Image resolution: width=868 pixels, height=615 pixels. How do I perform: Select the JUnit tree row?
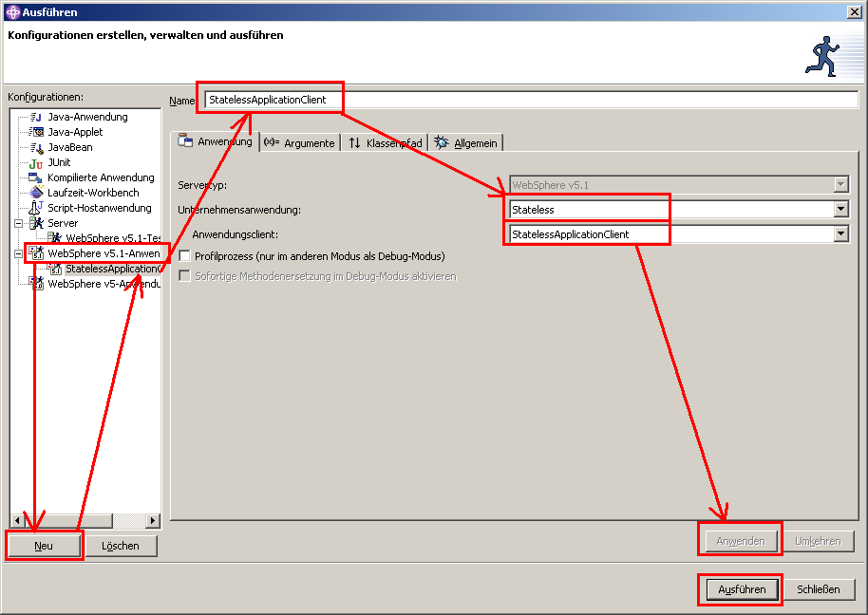(59, 162)
